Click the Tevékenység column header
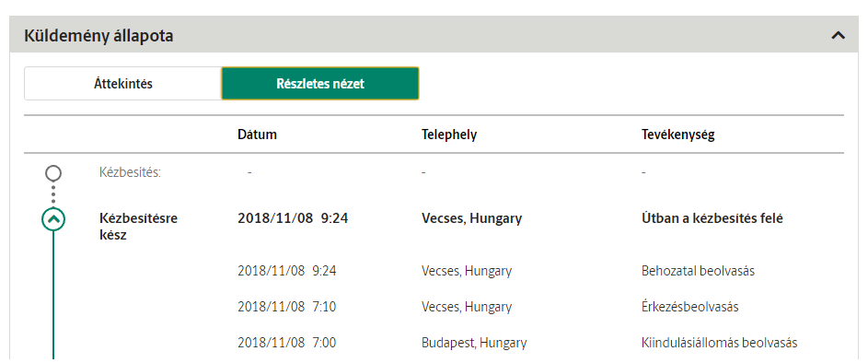Screen dimensions: 868x363 (678, 135)
